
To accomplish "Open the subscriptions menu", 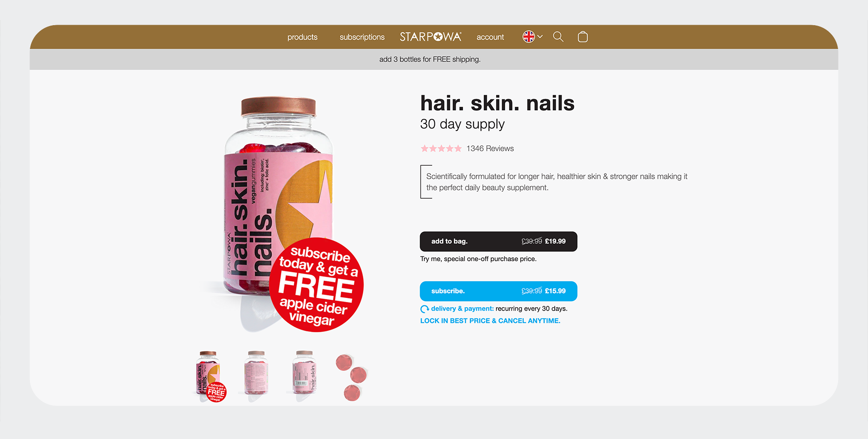I will point(362,37).
